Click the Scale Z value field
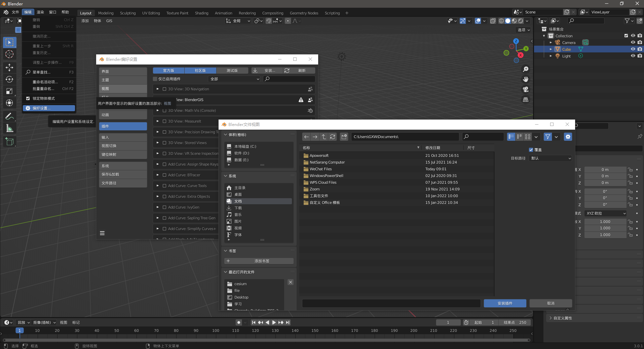The height and width of the screenshot is (349, 644). click(605, 235)
